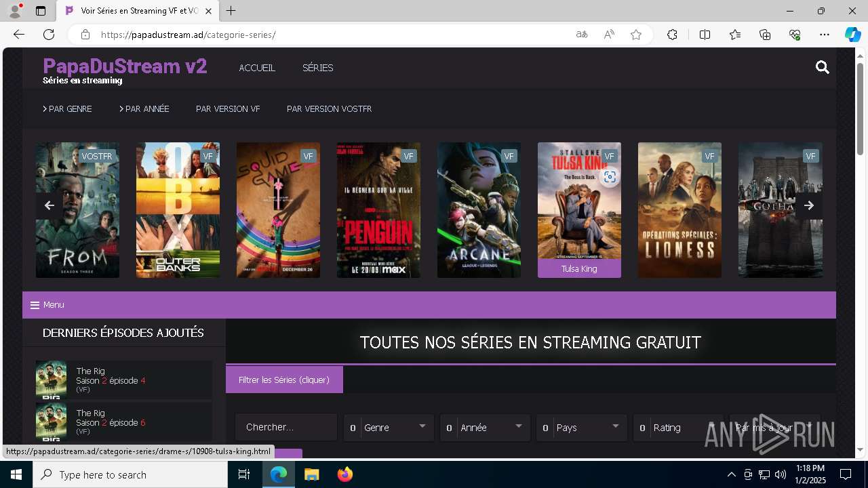The width and height of the screenshot is (868, 488).
Task: Toggle Split screen icon in toolbar
Action: [x=705, y=35]
